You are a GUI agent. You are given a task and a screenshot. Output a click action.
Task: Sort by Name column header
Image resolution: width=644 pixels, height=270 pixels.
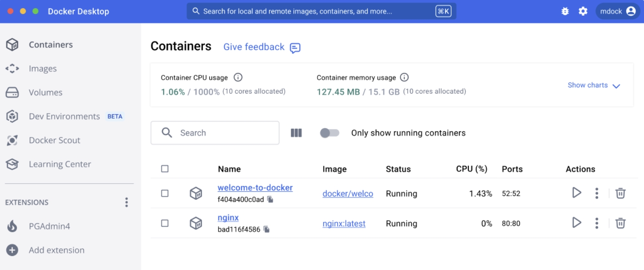[x=229, y=169]
